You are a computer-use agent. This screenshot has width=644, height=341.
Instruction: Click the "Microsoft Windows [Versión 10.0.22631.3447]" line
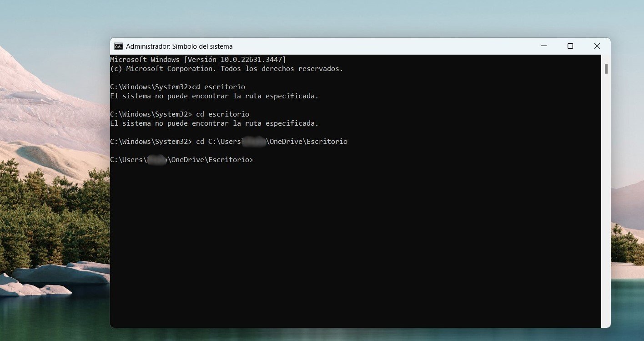coord(198,60)
